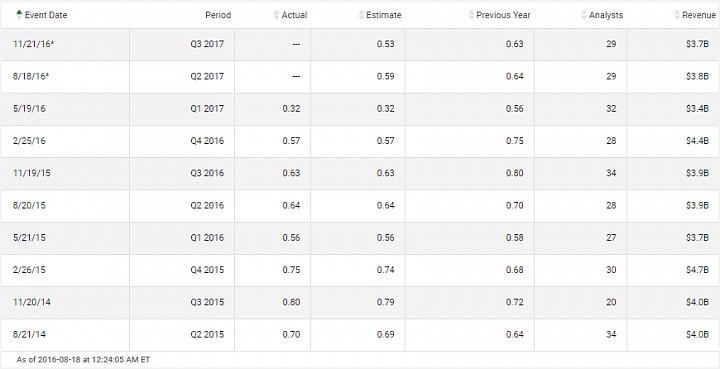Sort by the Analysts column label
Viewport: 720px width, 369px height.
[x=606, y=15]
